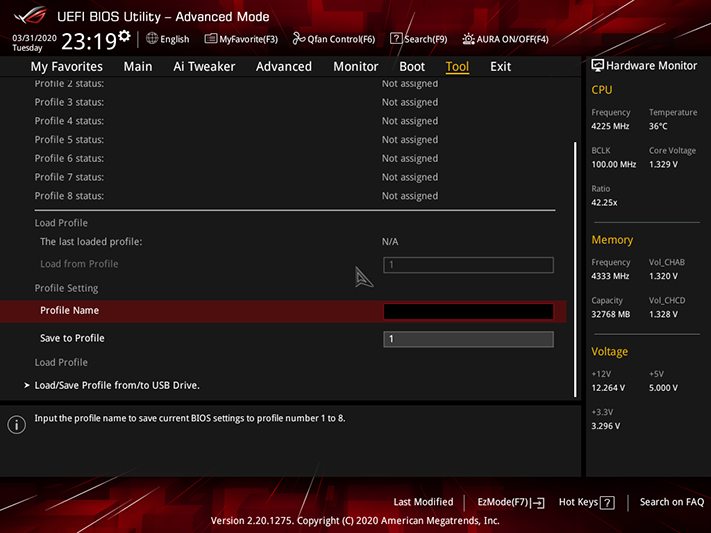This screenshot has height=533, width=711.
Task: Open Qfan Control fan icon
Action: (299, 39)
